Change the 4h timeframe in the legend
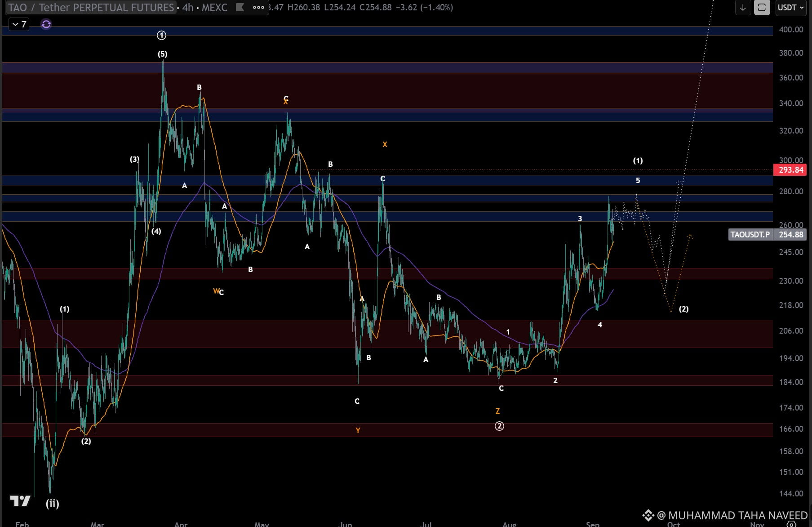Screen dimensions: 812x527 pyautogui.click(x=188, y=7)
